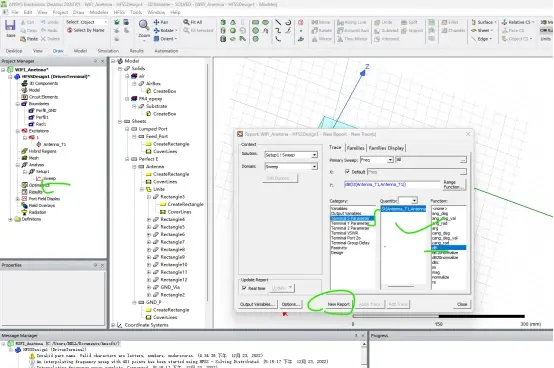Viewport: 554px width, 368px height.
Task: Click the HFSSDesign1 design icon in Project Manager
Action: click(x=17, y=76)
